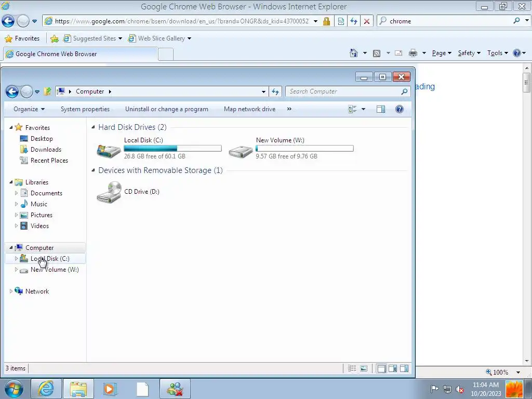Expand the Network tree node

pyautogui.click(x=11, y=291)
